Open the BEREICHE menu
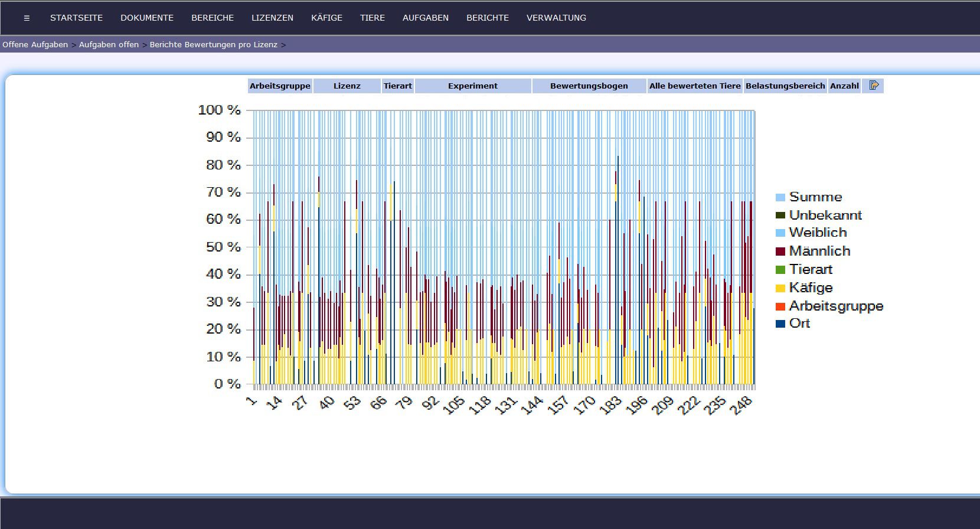 click(213, 18)
